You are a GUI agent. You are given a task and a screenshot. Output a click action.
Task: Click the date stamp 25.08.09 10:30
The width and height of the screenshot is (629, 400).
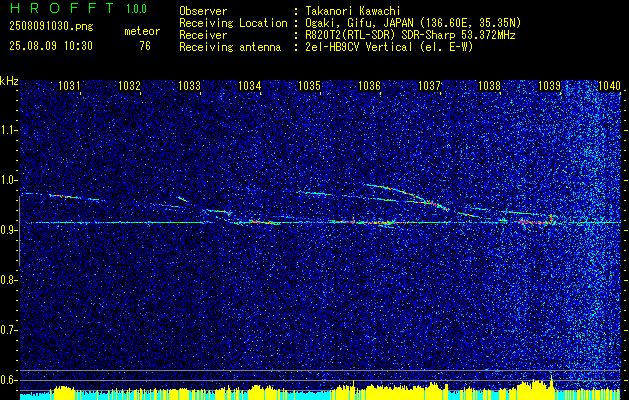51,46
